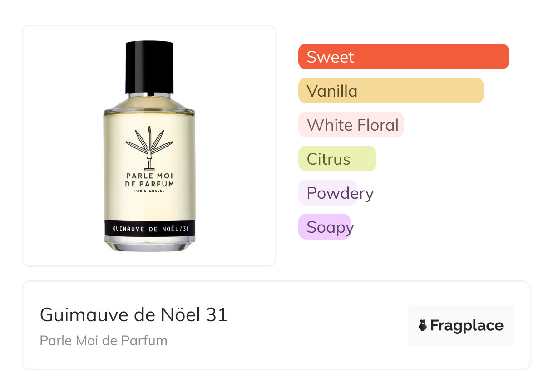Viewport: 553px width, 392px height.
Task: Click the Vanilla label text
Action: (332, 91)
